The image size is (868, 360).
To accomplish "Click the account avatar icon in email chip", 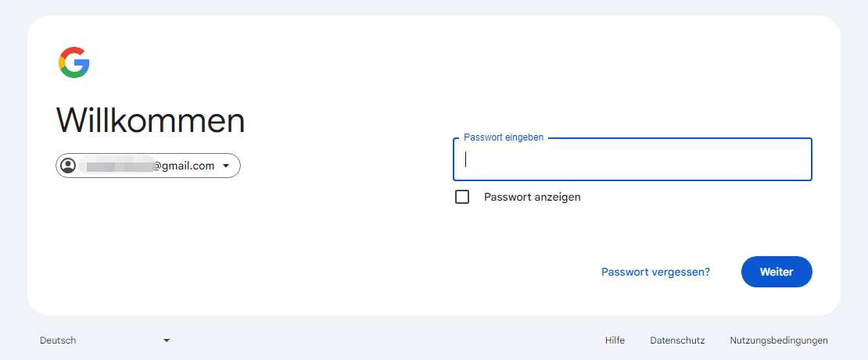I will [x=69, y=166].
